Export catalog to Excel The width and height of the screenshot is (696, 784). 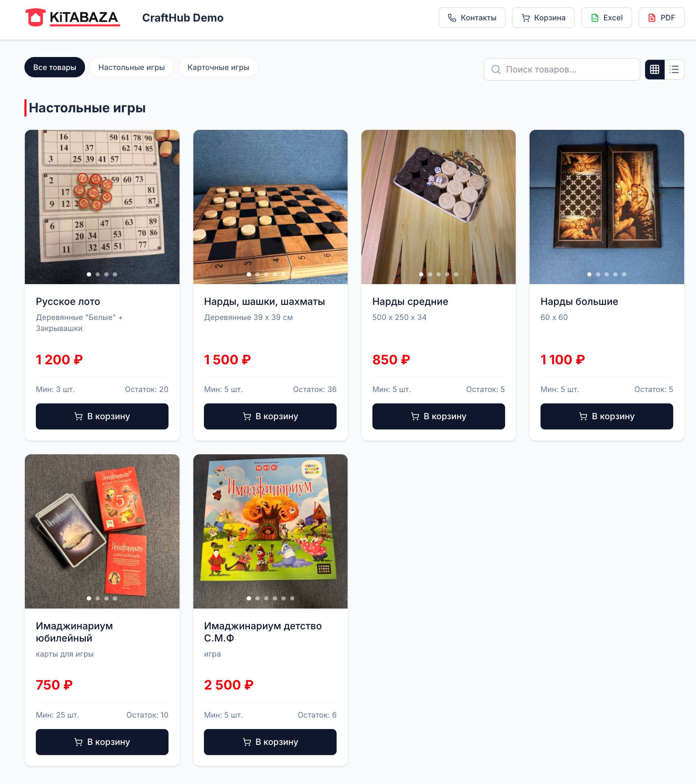606,18
